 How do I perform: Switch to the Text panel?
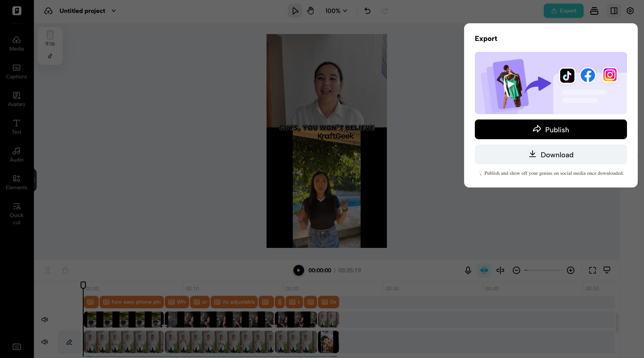(x=16, y=126)
